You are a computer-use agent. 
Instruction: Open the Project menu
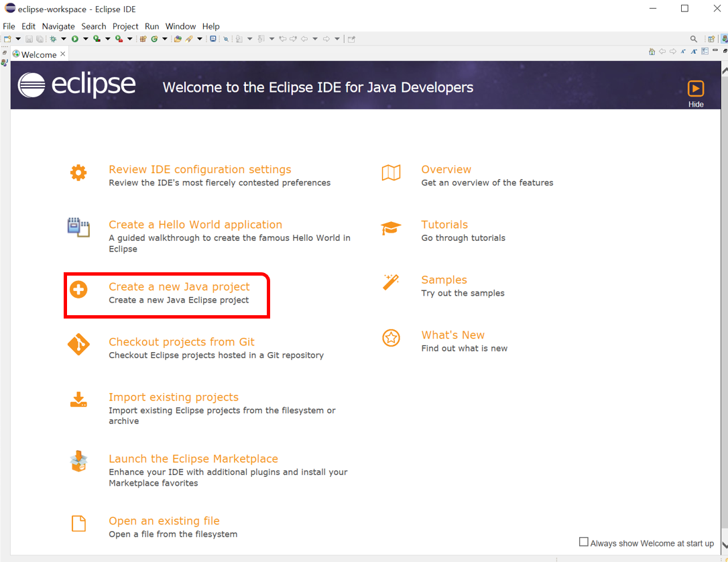pos(125,26)
